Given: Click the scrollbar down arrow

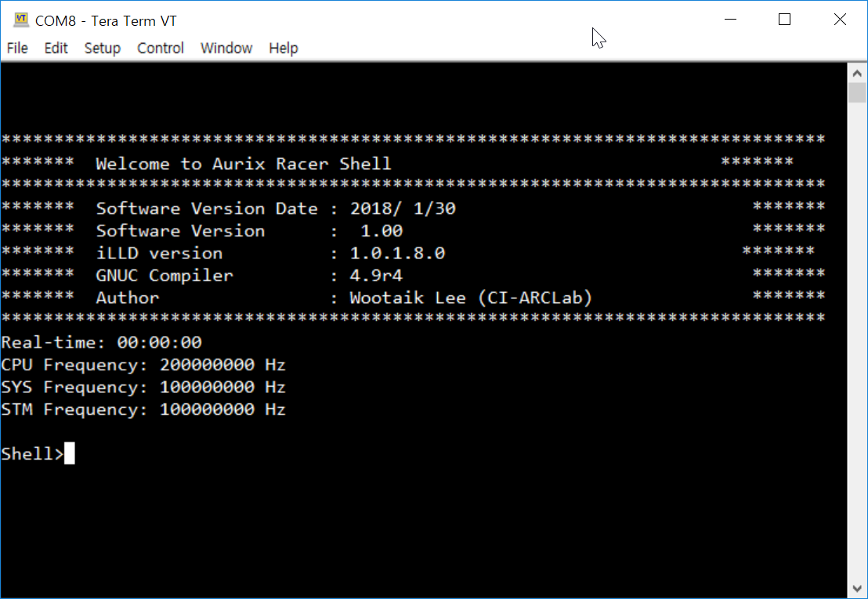Looking at the screenshot, I should pyautogui.click(x=857, y=589).
